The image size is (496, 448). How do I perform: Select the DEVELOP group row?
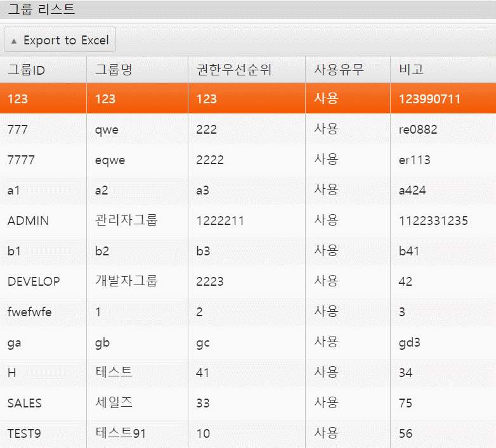(x=248, y=281)
